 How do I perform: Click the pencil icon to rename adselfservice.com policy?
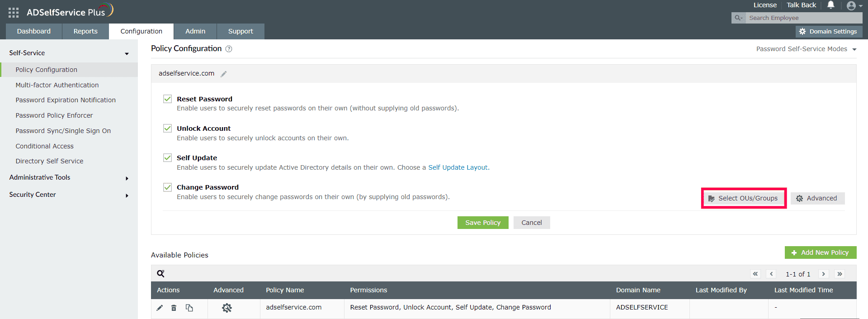coord(223,74)
